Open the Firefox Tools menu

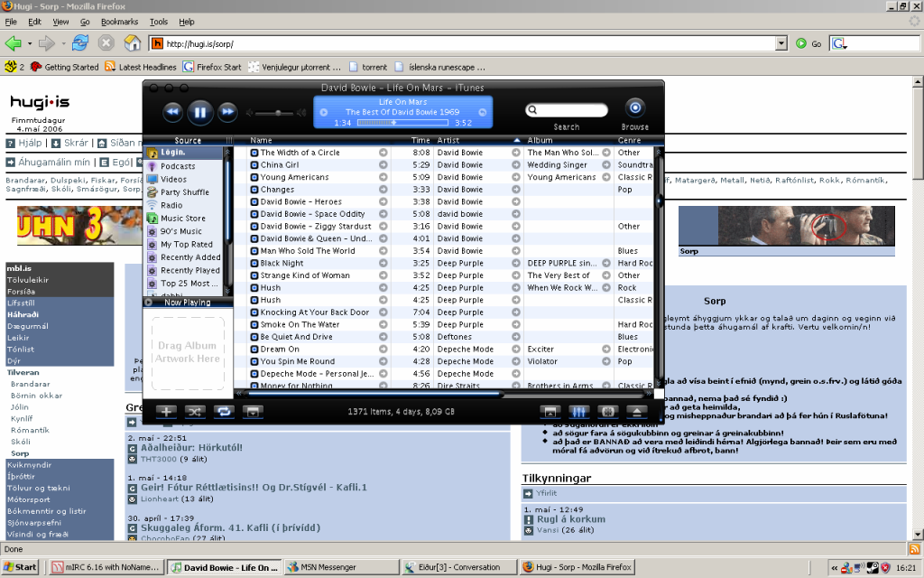click(x=159, y=22)
